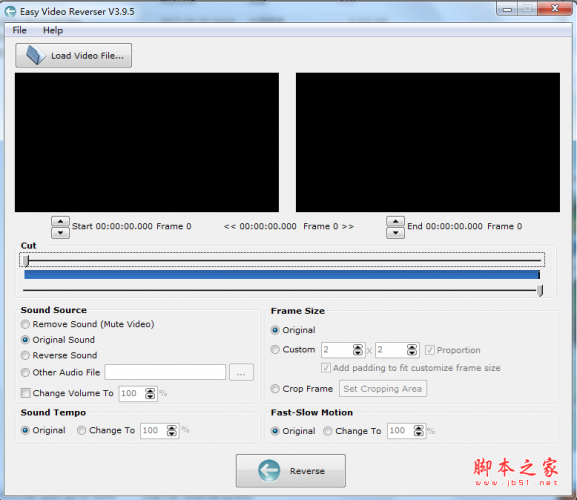577x500 pixels.
Task: Select Fast-Slow Motion Change To radio
Action: point(328,431)
